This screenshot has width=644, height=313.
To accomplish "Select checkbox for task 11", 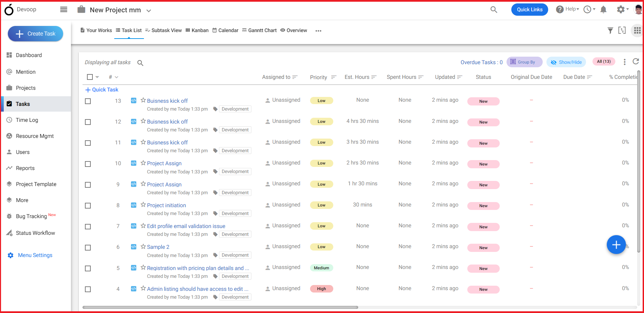I will [88, 143].
